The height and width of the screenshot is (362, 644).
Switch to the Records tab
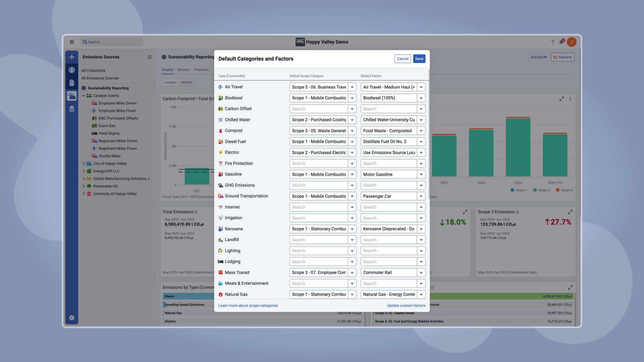tap(183, 70)
